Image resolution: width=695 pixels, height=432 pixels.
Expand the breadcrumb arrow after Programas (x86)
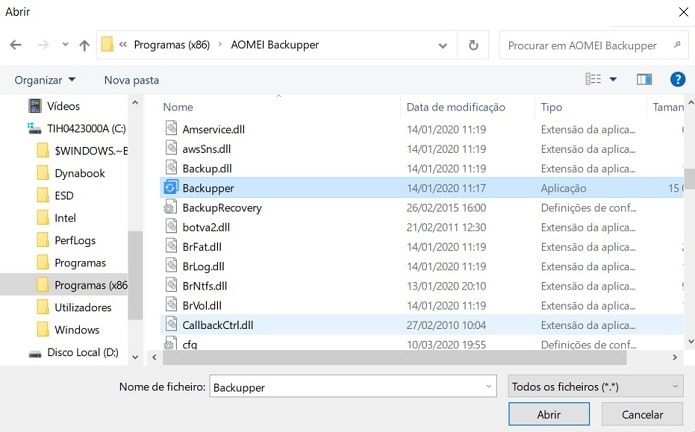(x=220, y=45)
